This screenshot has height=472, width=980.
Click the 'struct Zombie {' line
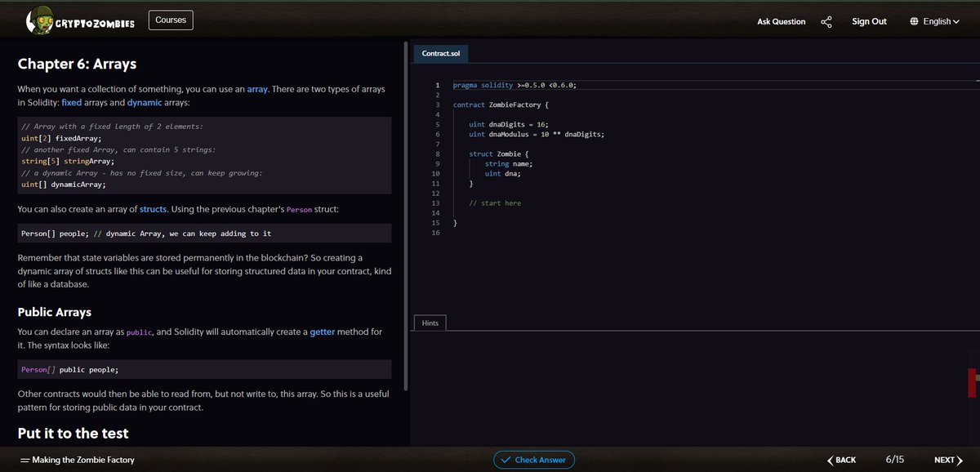click(x=500, y=154)
